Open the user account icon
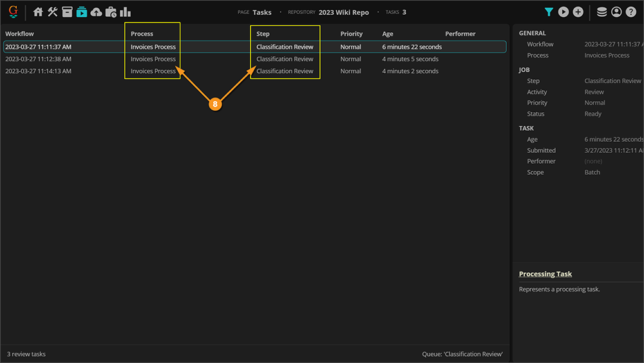 pyautogui.click(x=616, y=12)
